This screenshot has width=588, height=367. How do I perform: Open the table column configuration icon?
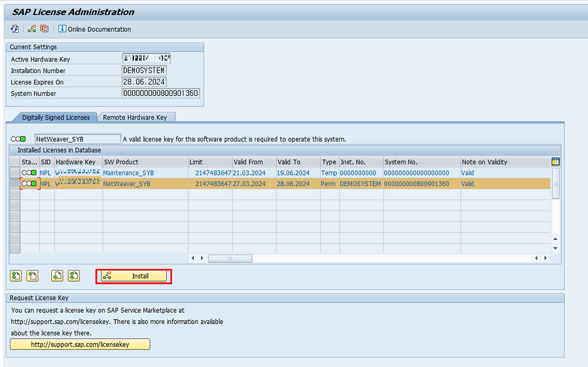point(555,161)
